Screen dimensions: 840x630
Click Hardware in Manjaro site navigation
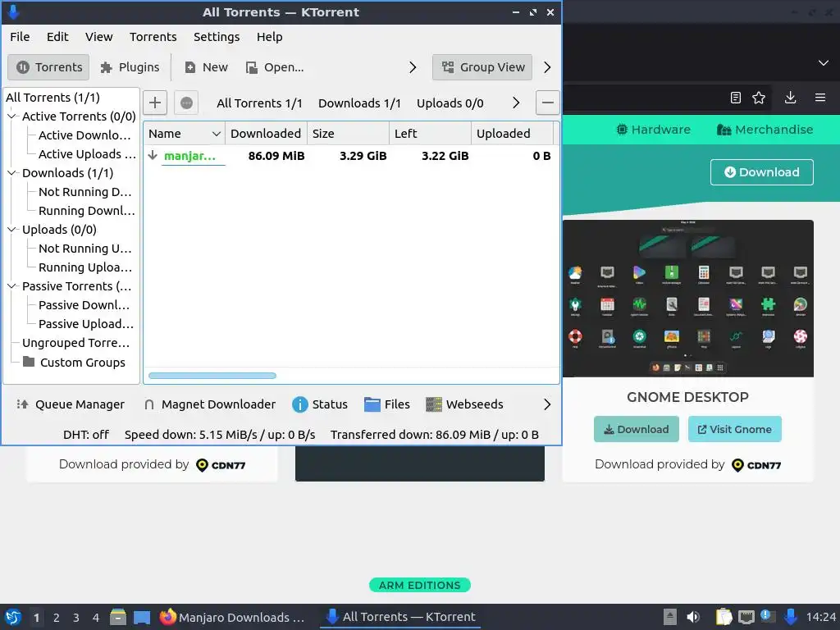click(654, 130)
